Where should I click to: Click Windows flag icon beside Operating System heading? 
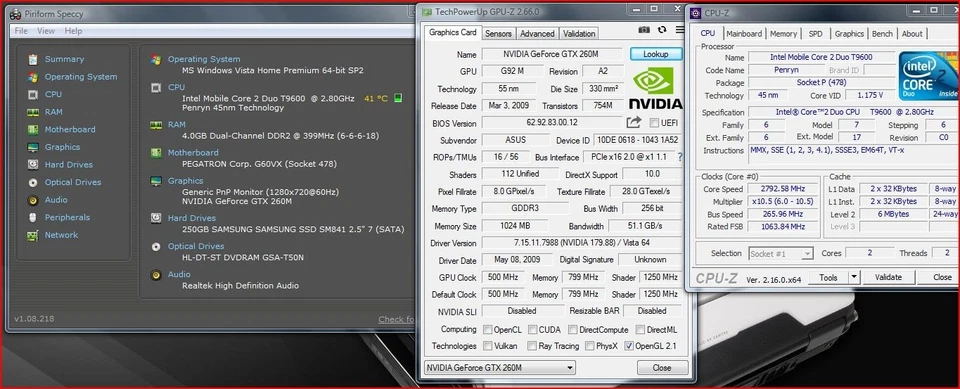(x=156, y=59)
